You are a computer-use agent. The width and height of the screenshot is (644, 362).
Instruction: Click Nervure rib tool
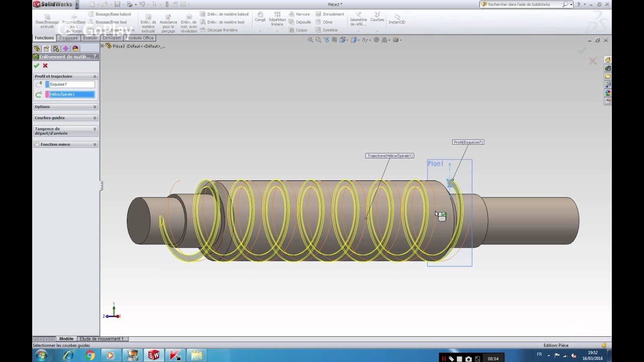299,14
